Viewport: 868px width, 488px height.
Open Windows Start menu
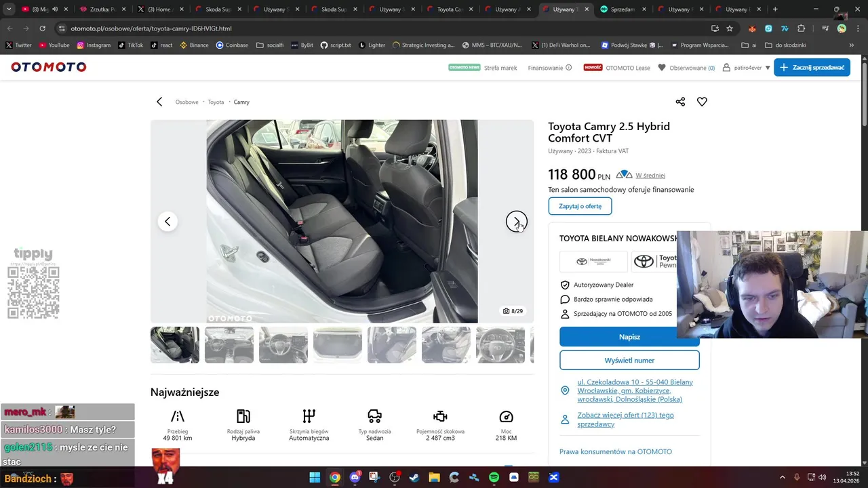pyautogui.click(x=315, y=478)
